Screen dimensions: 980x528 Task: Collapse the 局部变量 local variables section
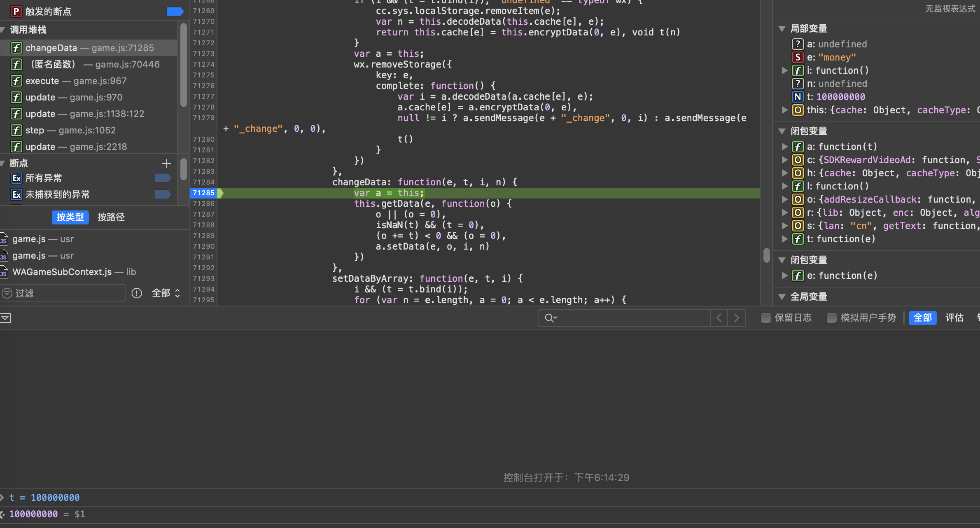pyautogui.click(x=782, y=29)
